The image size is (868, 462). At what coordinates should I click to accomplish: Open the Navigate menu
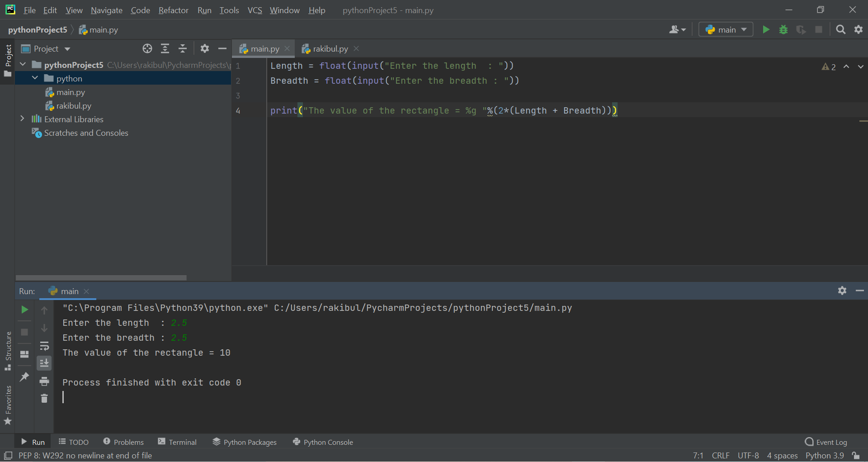click(107, 10)
